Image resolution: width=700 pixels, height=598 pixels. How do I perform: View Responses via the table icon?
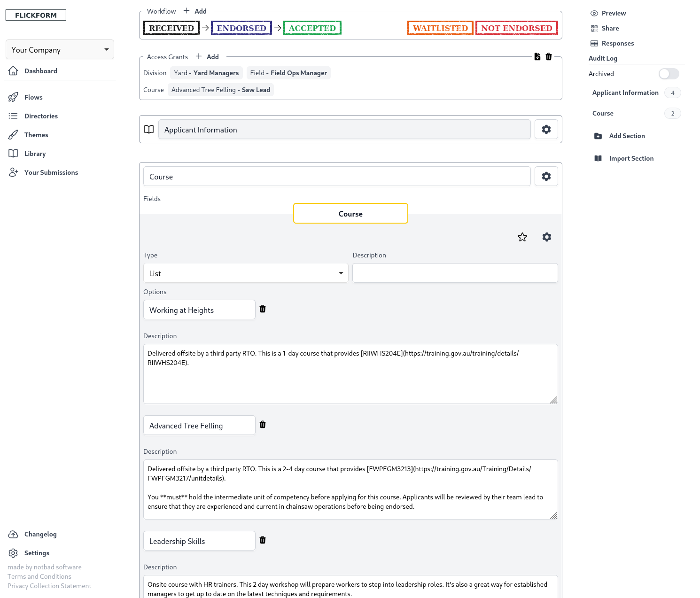pyautogui.click(x=593, y=43)
